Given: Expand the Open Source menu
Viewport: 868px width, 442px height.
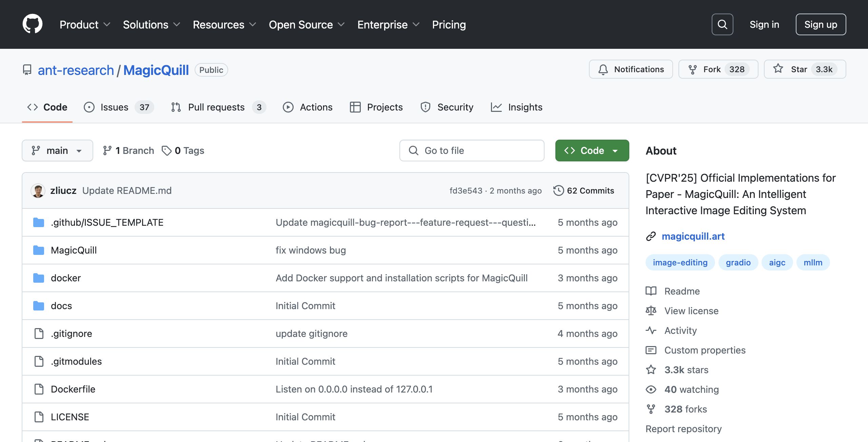Looking at the screenshot, I should pos(307,24).
